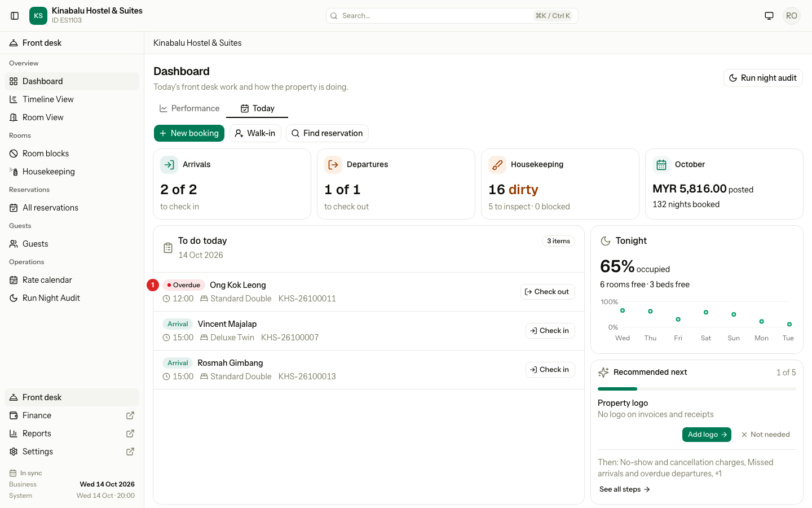Click the October calendar icon
The image size is (812, 508).
coord(661,165)
